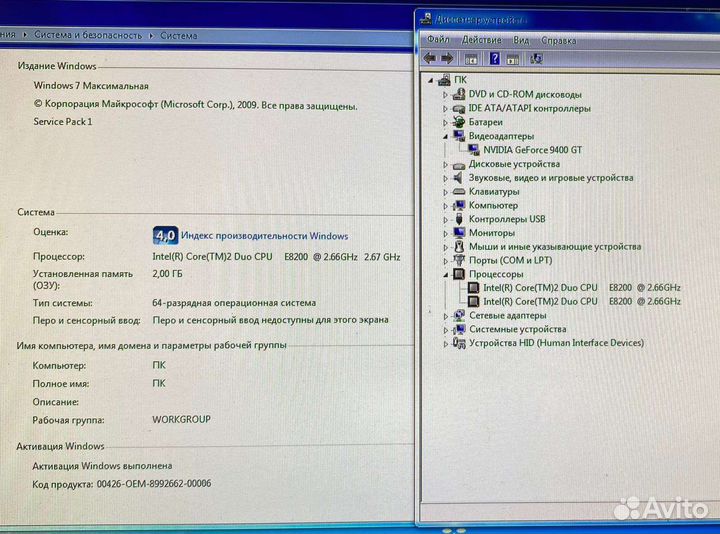Go to Система и безопасность breadcrumb
Screen dimensions: 720x534
[x=88, y=35]
